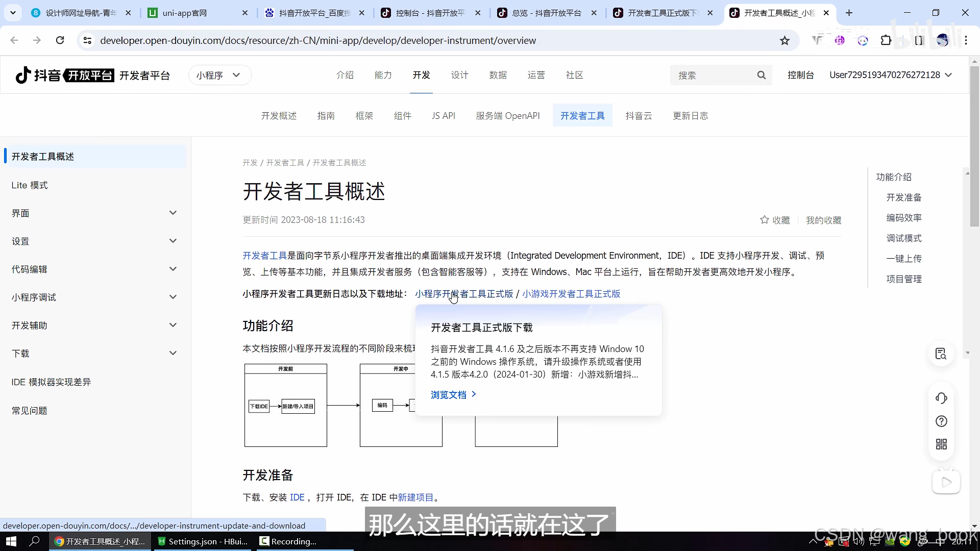This screenshot has width=980, height=551.
Task: Close the 设计师网址导航 tab
Action: (128, 13)
